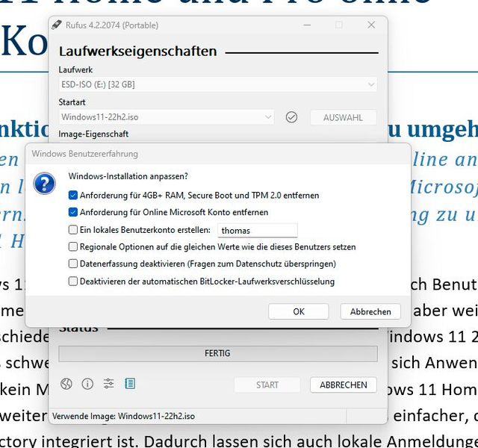Click the 'Windows Benutzererfahrung' dialog title

point(84,154)
